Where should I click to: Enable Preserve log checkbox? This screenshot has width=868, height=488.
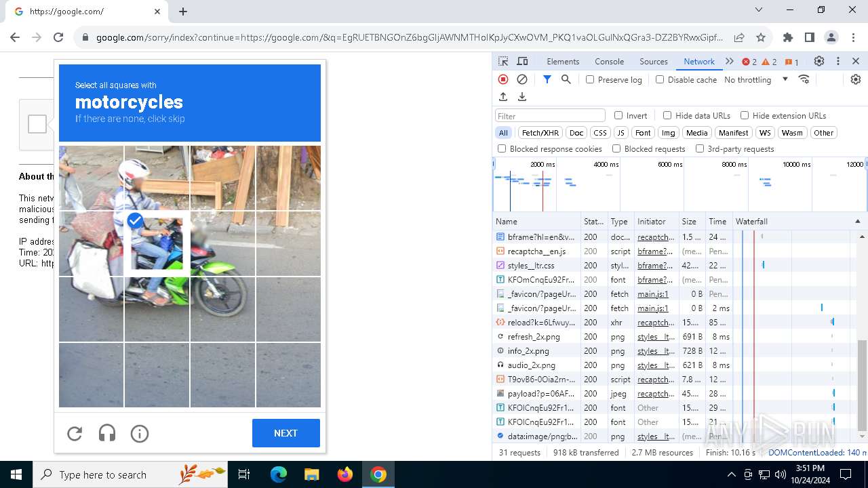(590, 79)
